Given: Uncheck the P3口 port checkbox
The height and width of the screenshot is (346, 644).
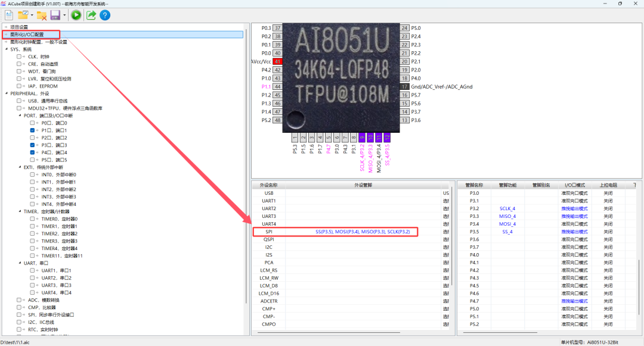Looking at the screenshot, I should pos(33,145).
